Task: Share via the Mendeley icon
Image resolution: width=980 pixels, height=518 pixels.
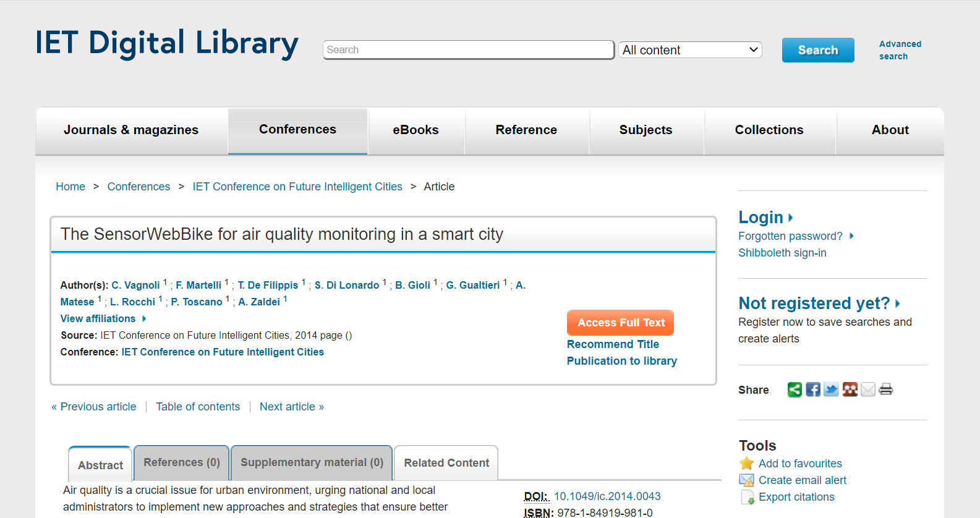Action: [850, 389]
